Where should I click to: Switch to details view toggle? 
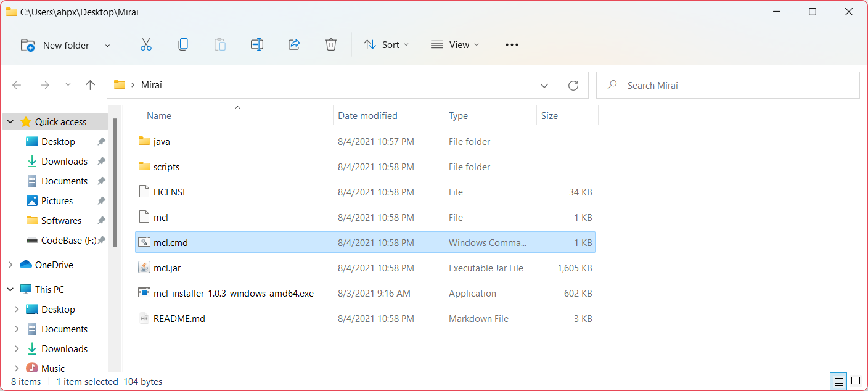[839, 382]
